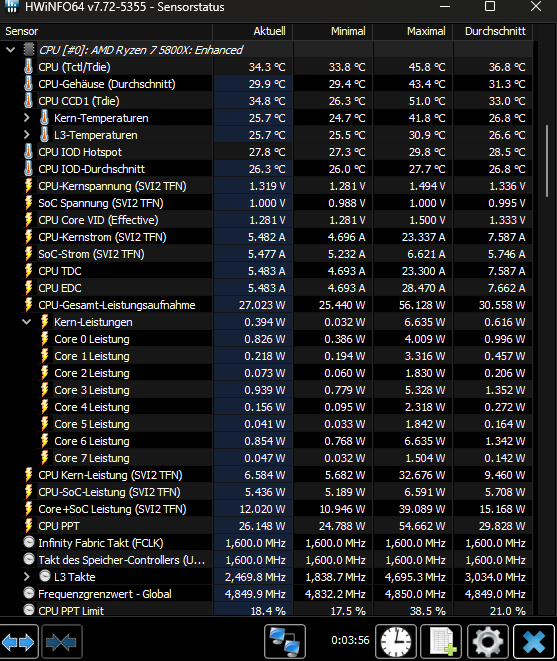The width and height of the screenshot is (557, 661).
Task: Click lightning icon beside CPU EDC
Action: pyautogui.click(x=28, y=288)
